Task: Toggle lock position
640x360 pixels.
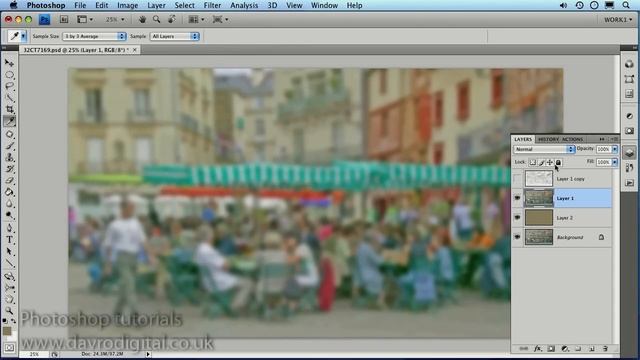Action: [550, 162]
